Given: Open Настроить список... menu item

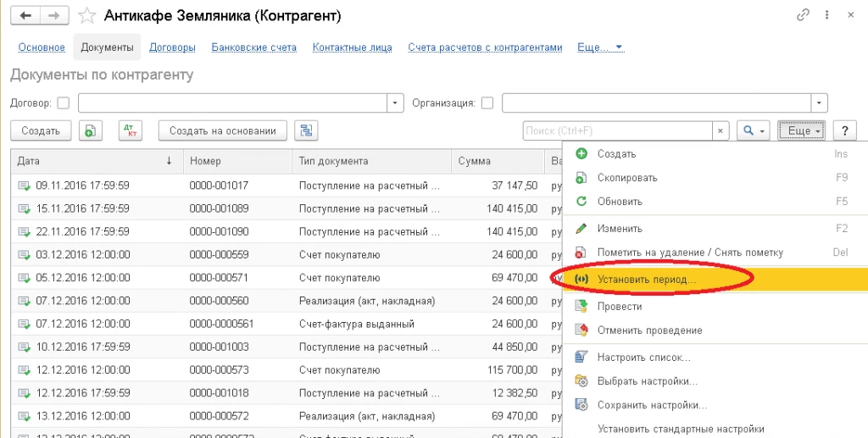Looking at the screenshot, I should tap(715, 358).
